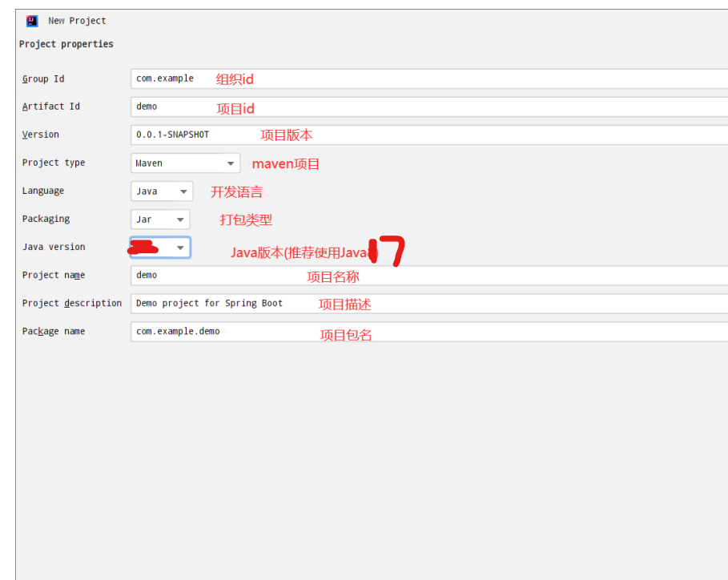
Task: Click the Project name label
Action: click(x=54, y=276)
